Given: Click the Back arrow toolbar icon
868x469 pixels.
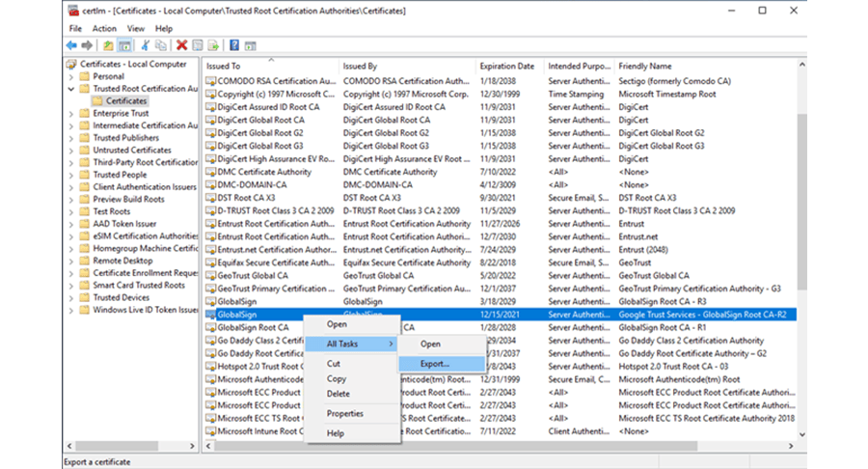Looking at the screenshot, I should pyautogui.click(x=71, y=45).
